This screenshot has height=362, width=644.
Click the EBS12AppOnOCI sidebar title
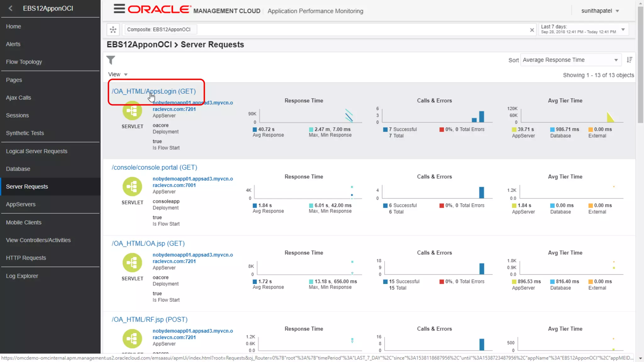[x=48, y=8]
